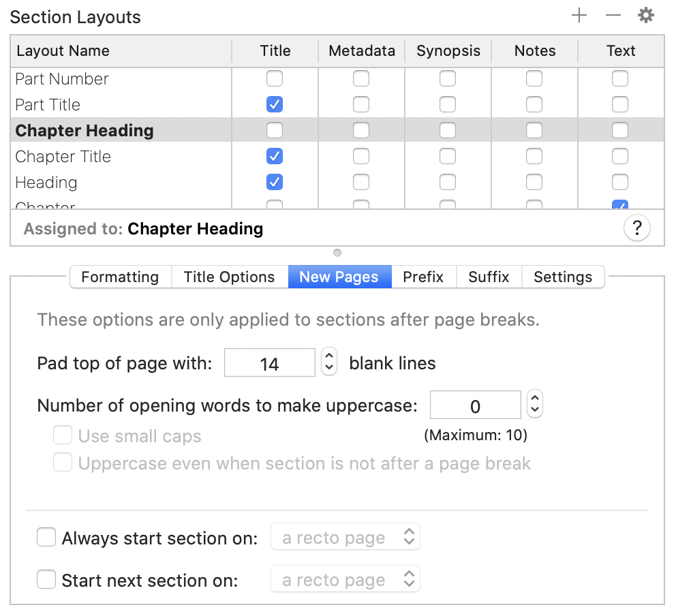
Task: Focus the opening words uppercase field
Action: pos(475,405)
